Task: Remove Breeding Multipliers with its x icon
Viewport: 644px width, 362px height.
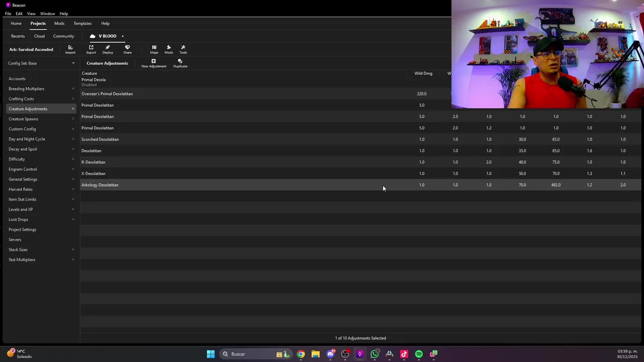Action: (73, 89)
